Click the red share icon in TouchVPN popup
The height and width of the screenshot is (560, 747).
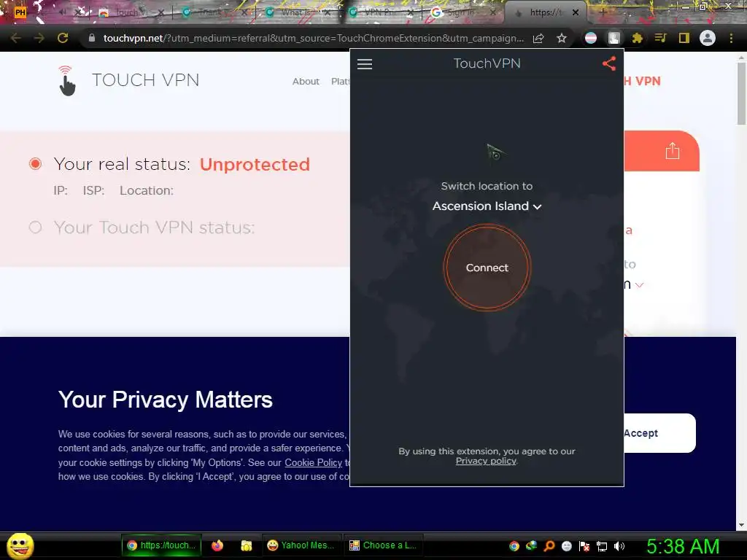(609, 64)
